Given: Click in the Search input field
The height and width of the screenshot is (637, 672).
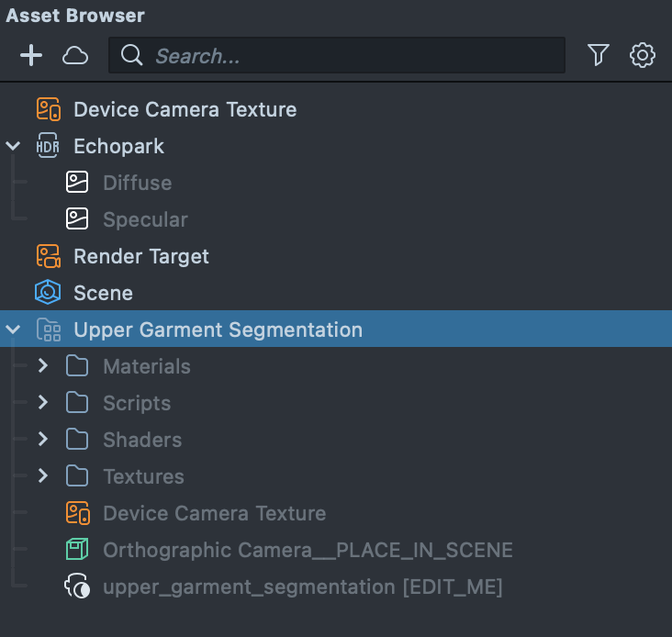Looking at the screenshot, I should (349, 56).
